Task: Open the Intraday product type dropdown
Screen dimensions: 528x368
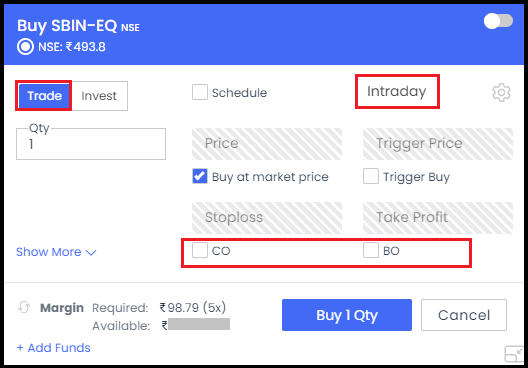Action: pyautogui.click(x=397, y=91)
